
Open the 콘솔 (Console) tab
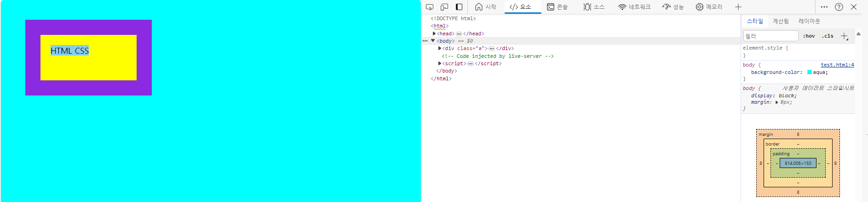[558, 7]
